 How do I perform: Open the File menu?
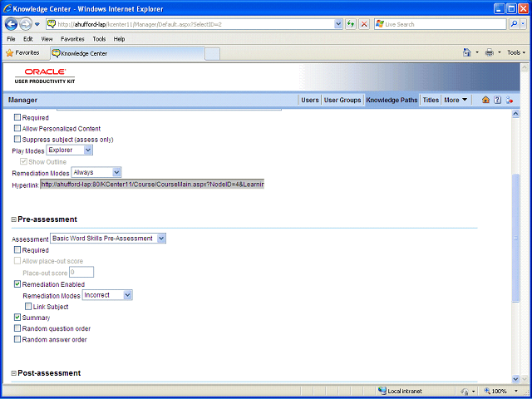[11, 39]
